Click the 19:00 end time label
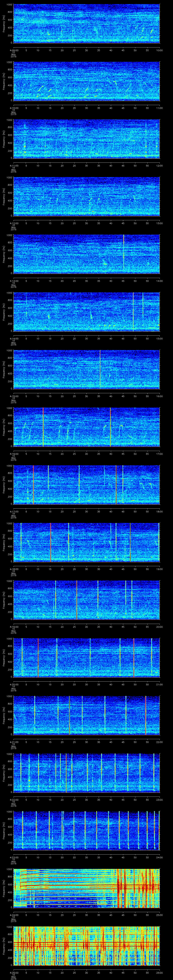This screenshot has width=173, height=980. click(x=159, y=569)
